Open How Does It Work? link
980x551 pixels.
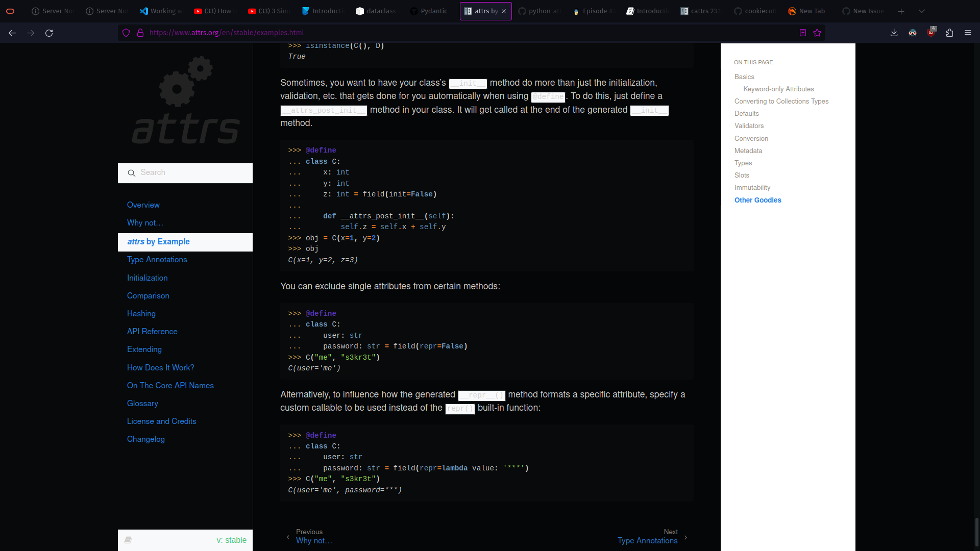pos(161,367)
